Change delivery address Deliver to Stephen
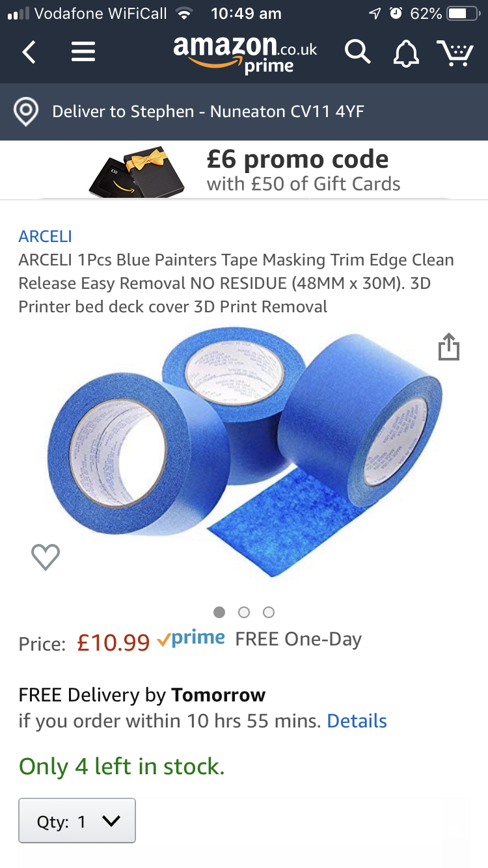The height and width of the screenshot is (868, 488). (x=208, y=112)
